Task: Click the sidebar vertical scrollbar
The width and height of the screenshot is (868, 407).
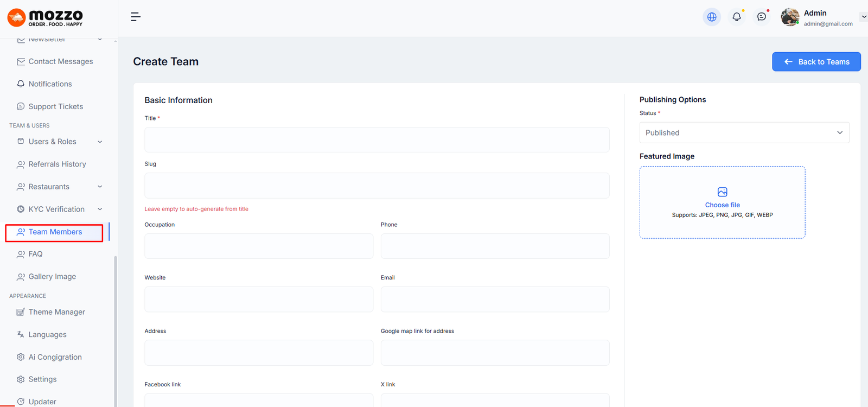Action: [x=115, y=326]
